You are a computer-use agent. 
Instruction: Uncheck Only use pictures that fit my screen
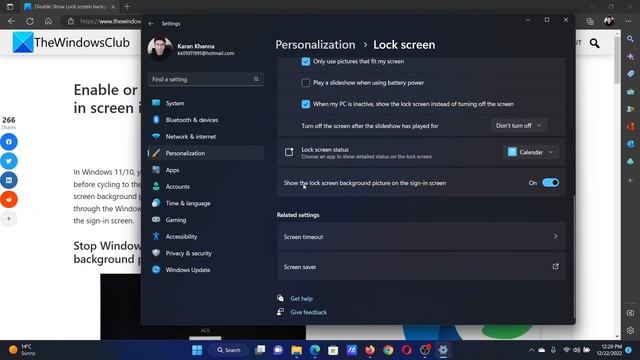[x=305, y=62]
